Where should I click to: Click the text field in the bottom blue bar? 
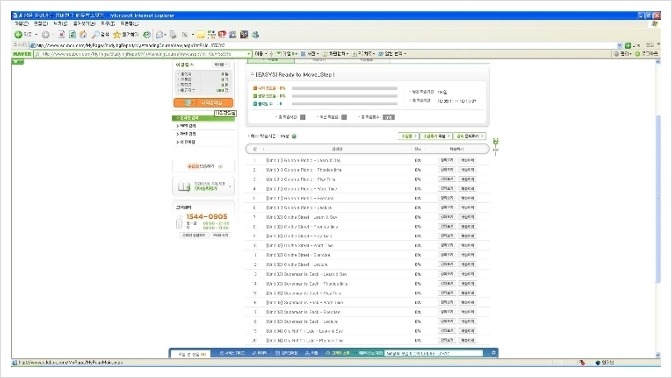[434, 353]
